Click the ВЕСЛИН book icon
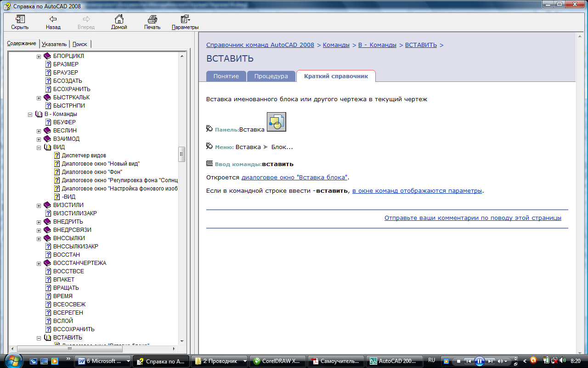Image resolution: width=588 pixels, height=368 pixels. pyautogui.click(x=47, y=131)
